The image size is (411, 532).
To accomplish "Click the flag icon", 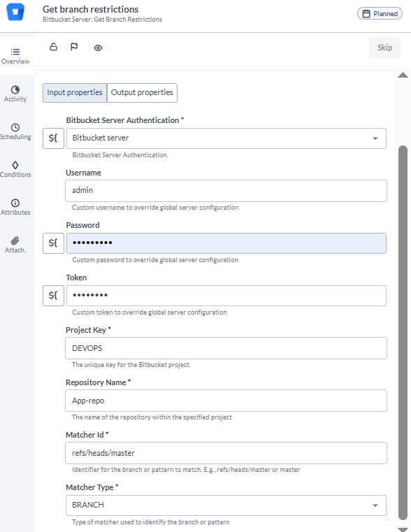I will tap(74, 47).
